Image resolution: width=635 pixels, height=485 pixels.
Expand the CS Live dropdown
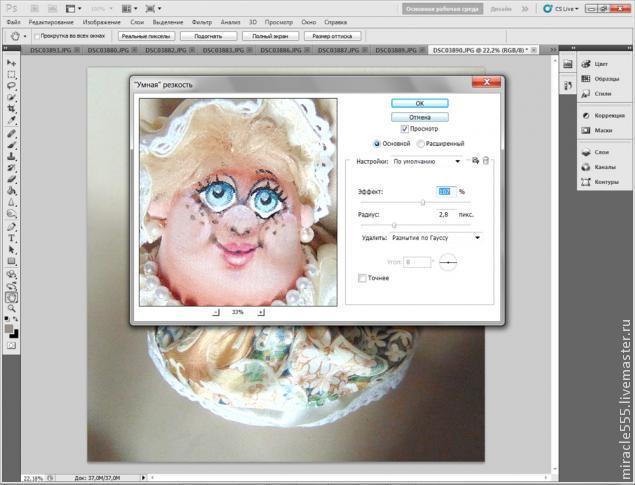(x=569, y=8)
